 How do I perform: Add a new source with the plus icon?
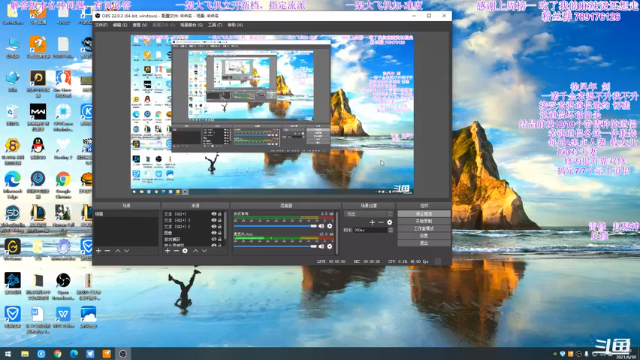click(x=167, y=251)
